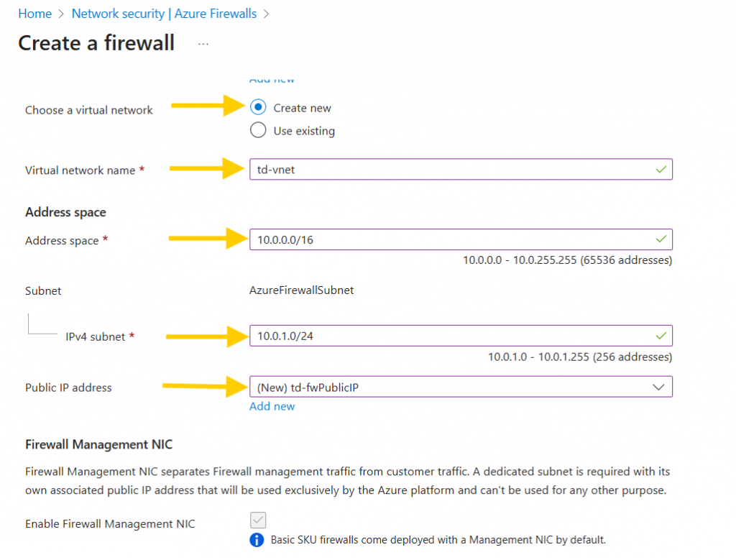Click the info icon beside the Basic SKU note
736x560 pixels.
click(x=257, y=539)
